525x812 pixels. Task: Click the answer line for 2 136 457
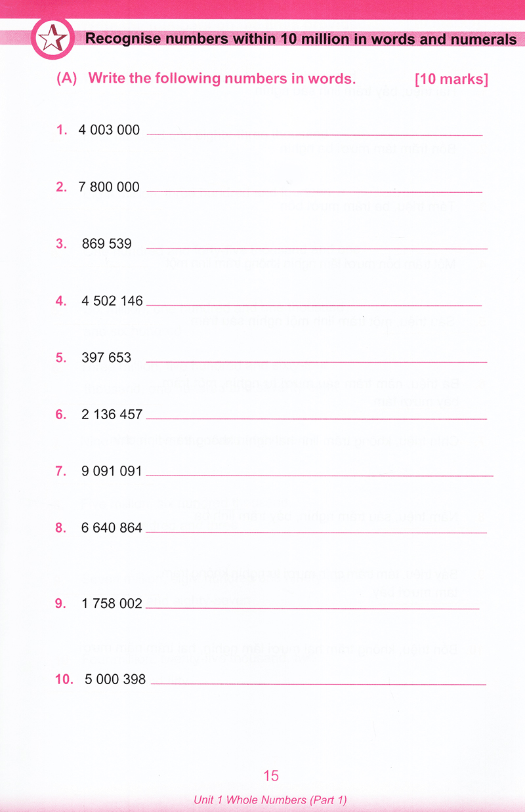[x=316, y=418]
